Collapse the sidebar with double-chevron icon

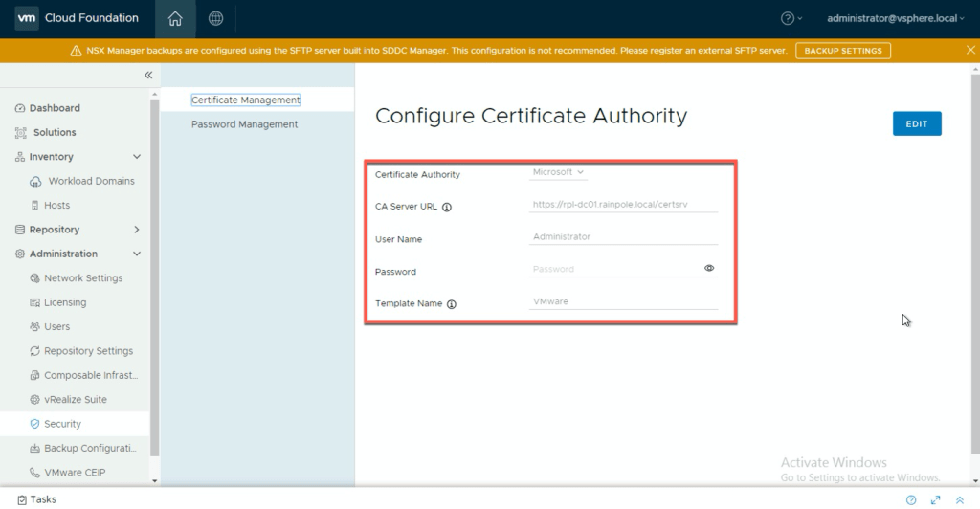coord(148,75)
